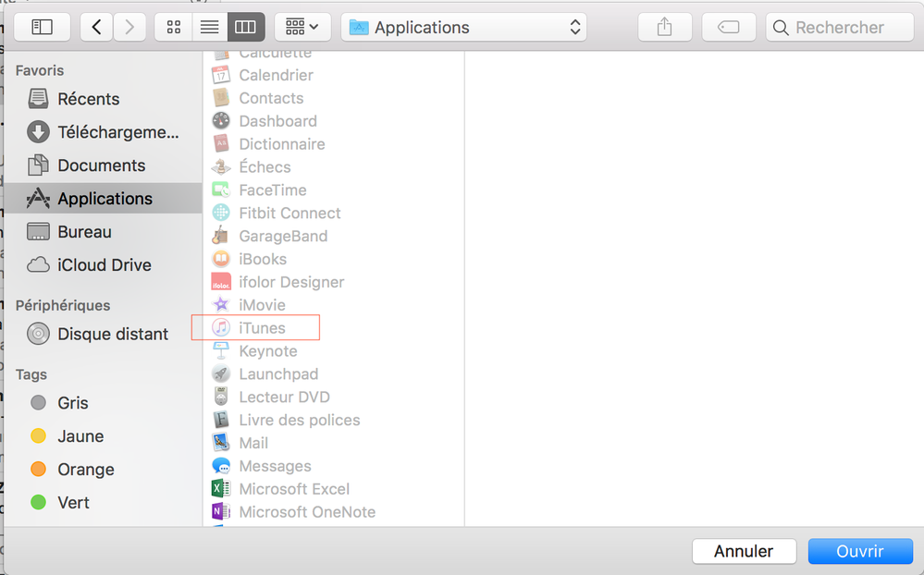
Task: Click the Microsoft Excel icon
Action: coord(221,488)
